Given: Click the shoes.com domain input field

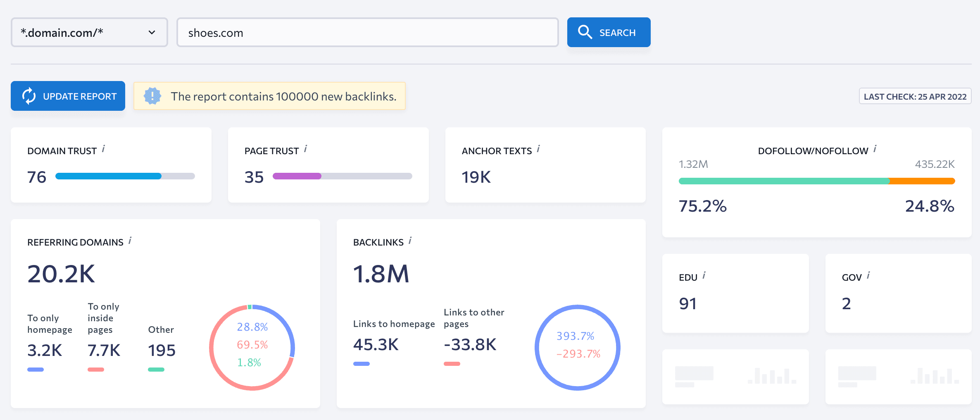Looking at the screenshot, I should [x=368, y=32].
